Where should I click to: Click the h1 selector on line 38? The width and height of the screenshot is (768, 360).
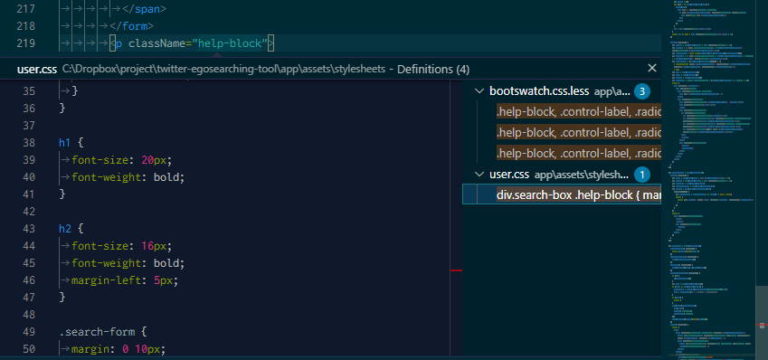click(65, 143)
